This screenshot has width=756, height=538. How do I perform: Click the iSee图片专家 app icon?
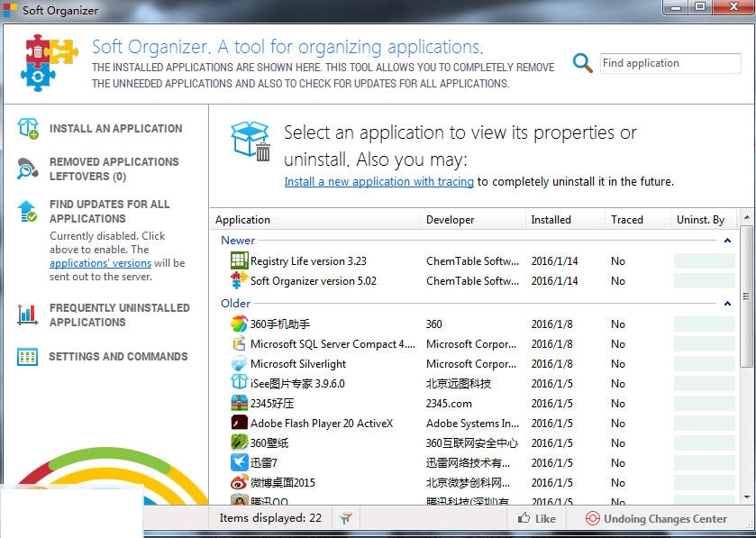click(x=239, y=383)
